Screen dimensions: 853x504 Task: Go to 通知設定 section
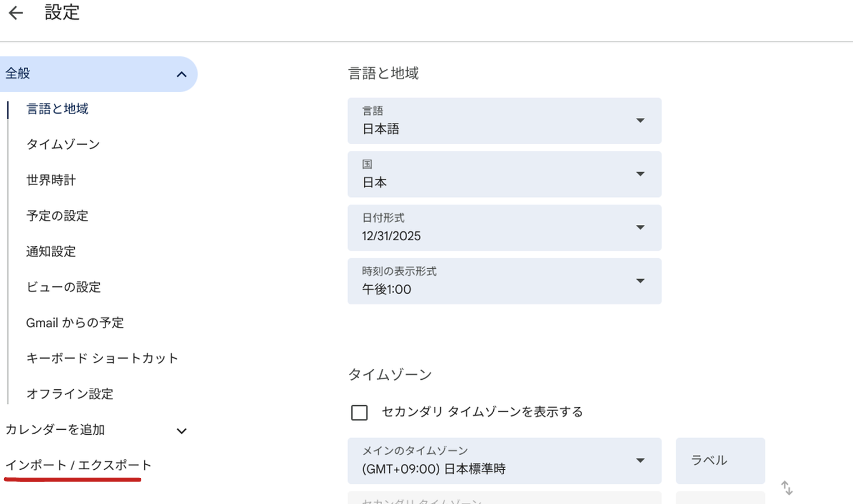(51, 251)
